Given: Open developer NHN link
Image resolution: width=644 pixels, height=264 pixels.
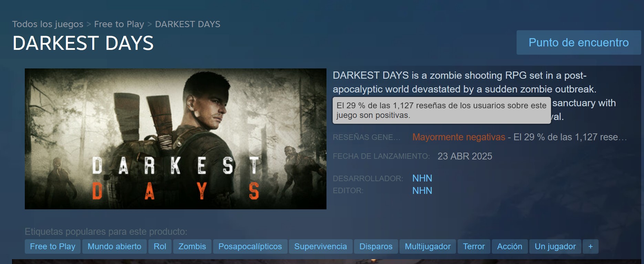Looking at the screenshot, I should pos(422,178).
